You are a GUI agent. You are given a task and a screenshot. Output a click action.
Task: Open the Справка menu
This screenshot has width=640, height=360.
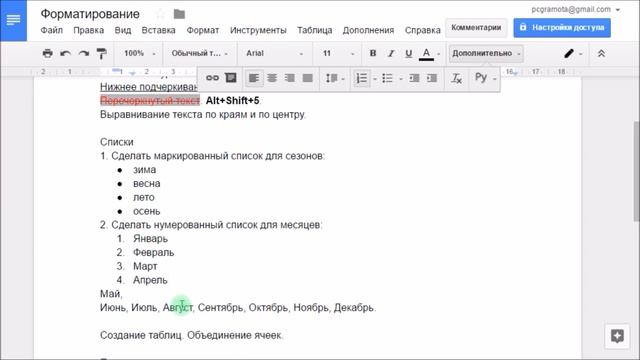click(x=422, y=30)
